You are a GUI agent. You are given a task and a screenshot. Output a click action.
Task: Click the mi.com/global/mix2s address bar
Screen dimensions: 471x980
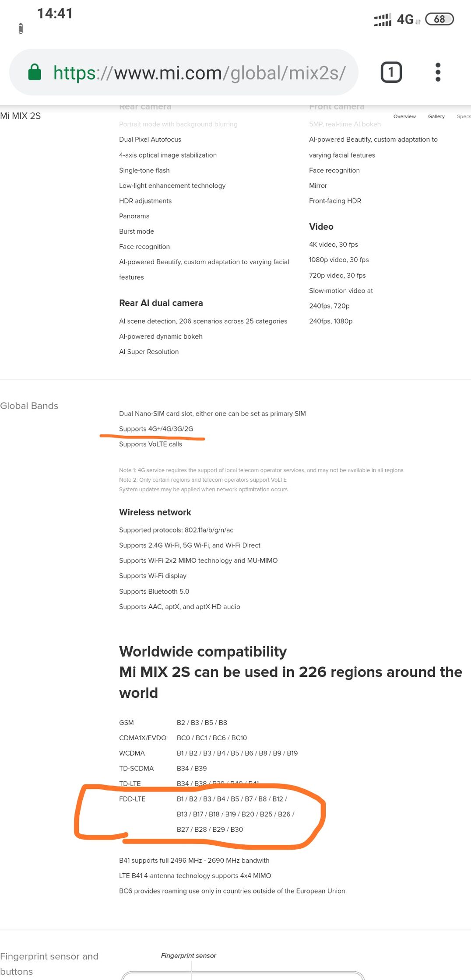[184, 72]
